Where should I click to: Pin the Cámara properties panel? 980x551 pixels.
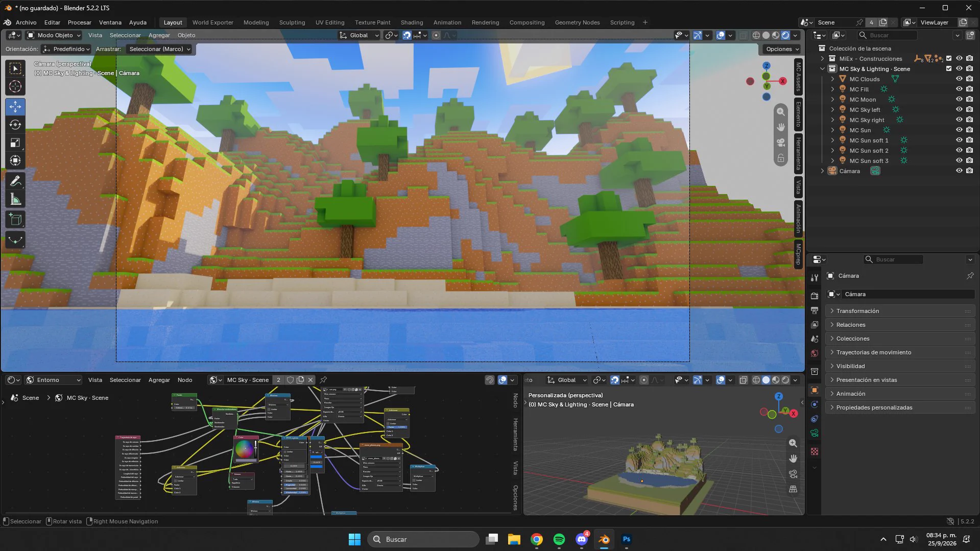tap(970, 276)
